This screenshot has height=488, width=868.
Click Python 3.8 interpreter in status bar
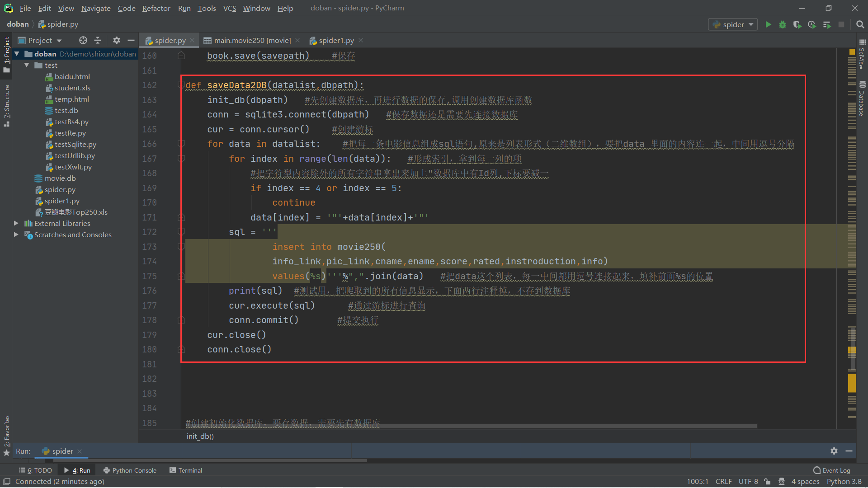click(844, 481)
